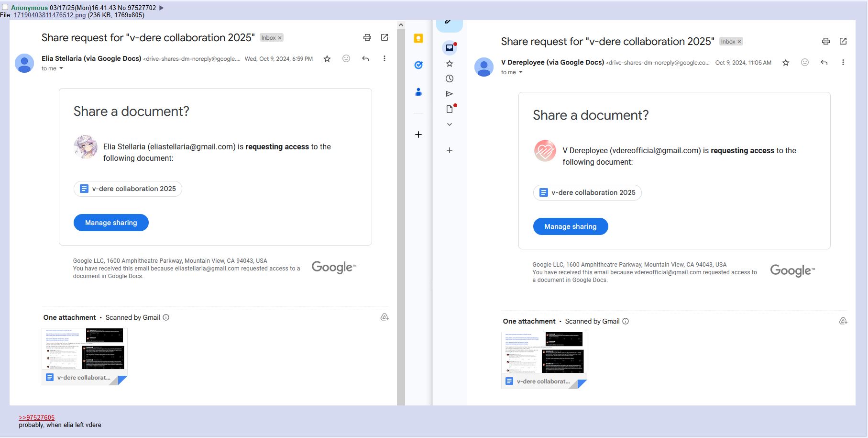This screenshot has height=438, width=868.
Task: Follow the quoted reply link >>97527605
Action: tap(37, 417)
